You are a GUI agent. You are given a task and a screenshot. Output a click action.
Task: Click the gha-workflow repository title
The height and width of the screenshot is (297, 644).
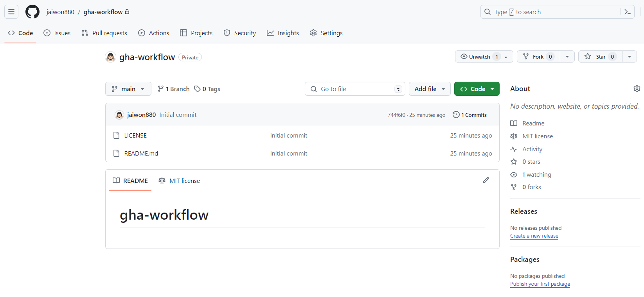tap(147, 57)
